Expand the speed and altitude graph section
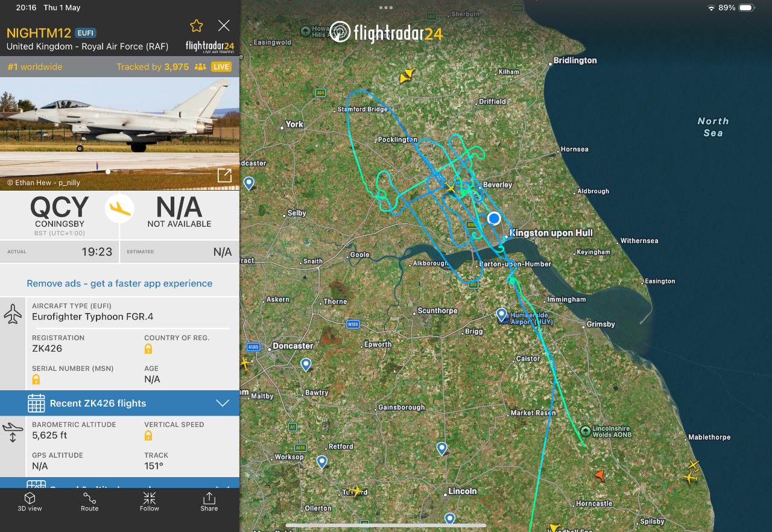The image size is (772, 532). [x=119, y=483]
